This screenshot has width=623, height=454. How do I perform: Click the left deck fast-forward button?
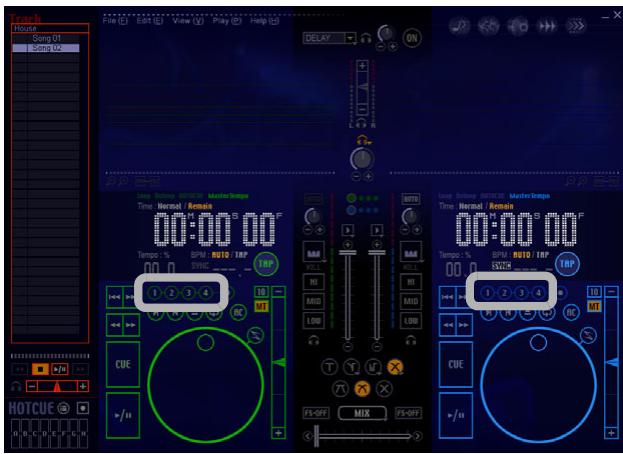click(131, 325)
